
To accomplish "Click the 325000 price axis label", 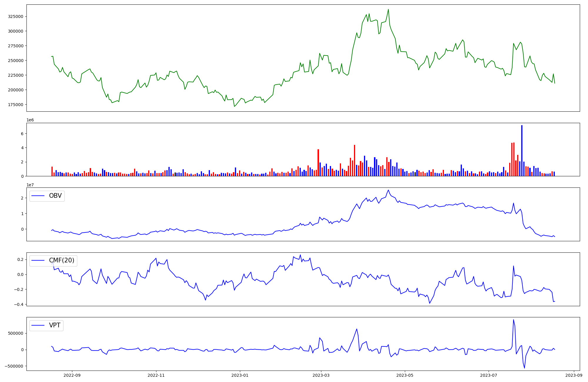I will (16, 16).
